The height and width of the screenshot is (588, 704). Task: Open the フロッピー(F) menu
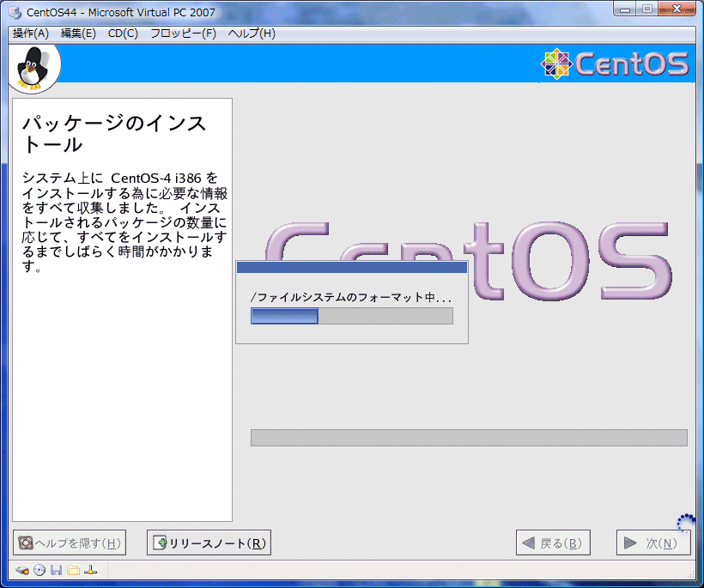pyautogui.click(x=183, y=33)
